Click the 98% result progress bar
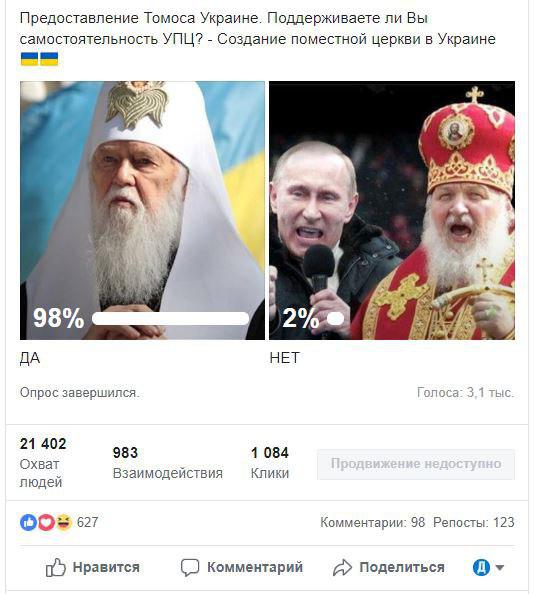Screen dimensions: 535x594 171,319
